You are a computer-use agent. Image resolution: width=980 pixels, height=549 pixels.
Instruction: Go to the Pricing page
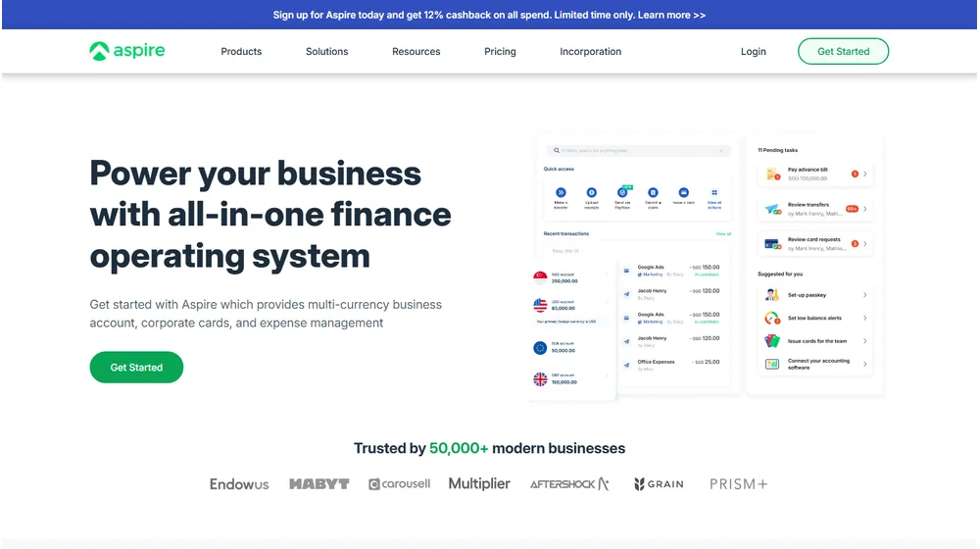pos(500,51)
